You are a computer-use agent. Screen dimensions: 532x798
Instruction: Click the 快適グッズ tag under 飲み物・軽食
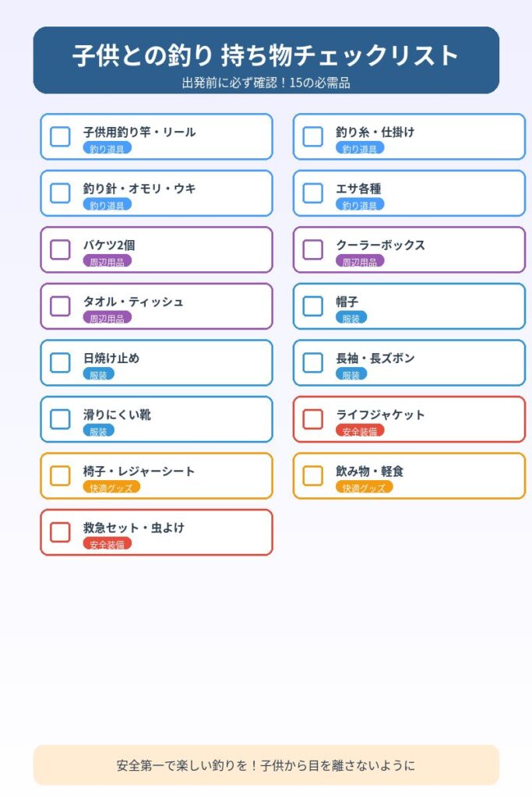click(x=364, y=488)
